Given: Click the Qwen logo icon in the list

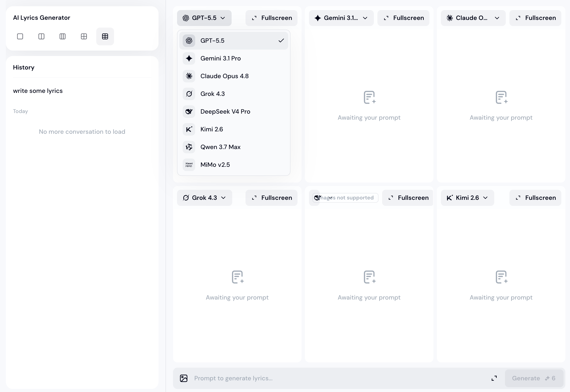Looking at the screenshot, I should click(189, 147).
